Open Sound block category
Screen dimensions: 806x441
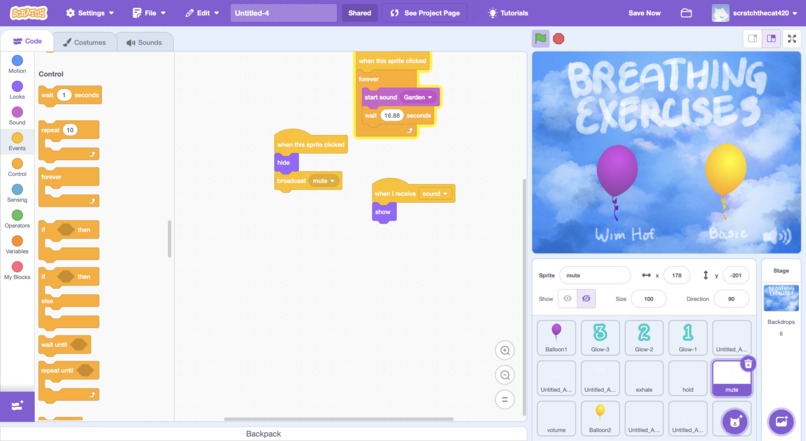point(17,116)
